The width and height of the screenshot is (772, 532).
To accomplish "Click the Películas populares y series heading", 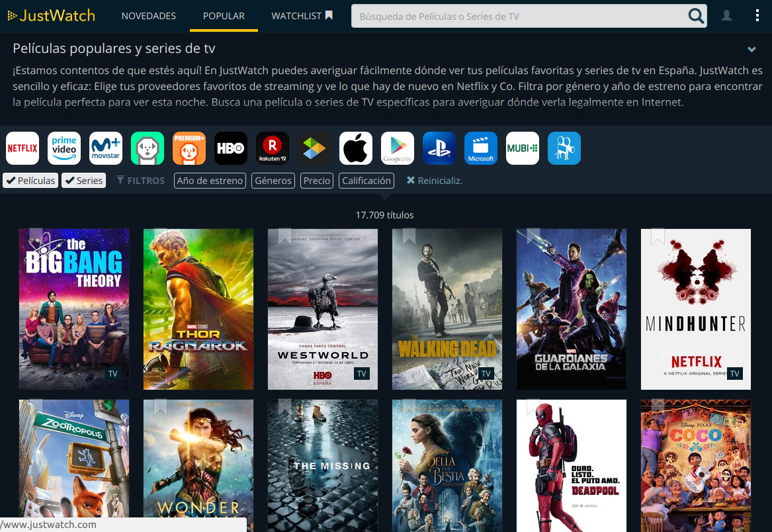I will click(114, 48).
